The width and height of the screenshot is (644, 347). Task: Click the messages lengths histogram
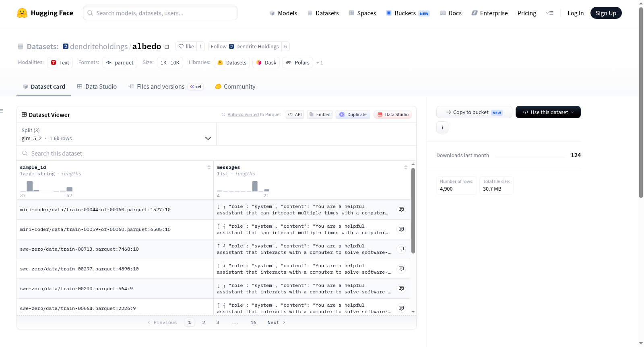243,186
